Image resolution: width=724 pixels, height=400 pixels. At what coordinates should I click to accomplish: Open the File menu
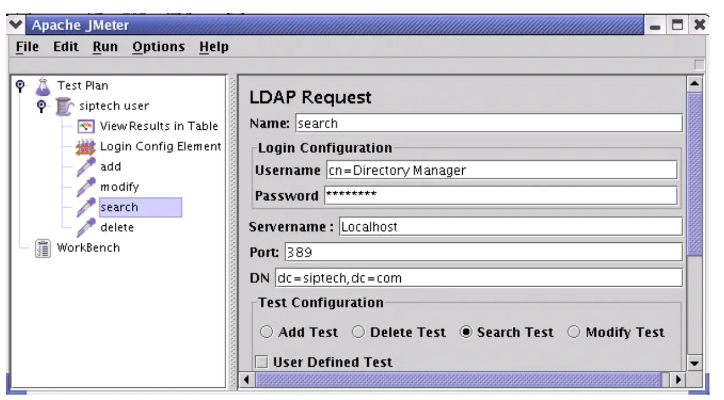(27, 47)
